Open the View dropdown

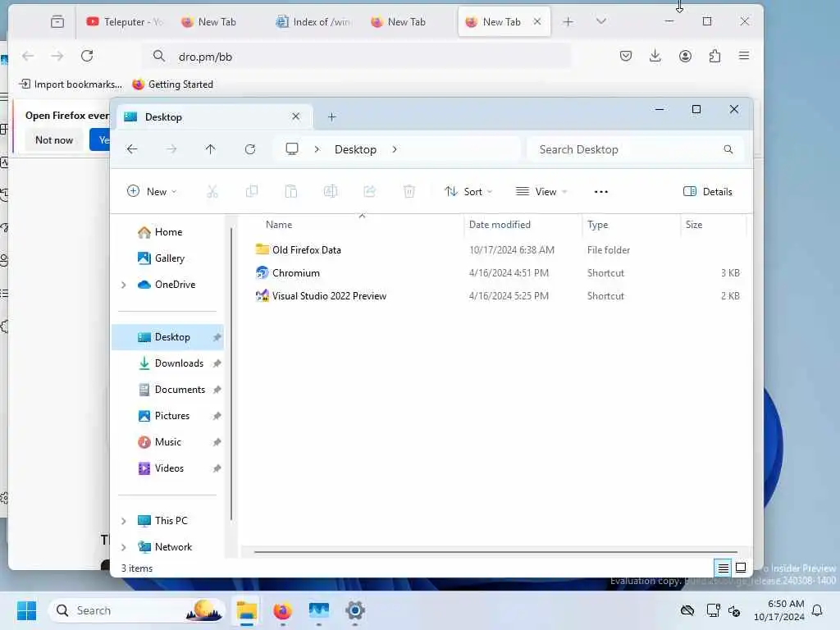click(x=541, y=192)
